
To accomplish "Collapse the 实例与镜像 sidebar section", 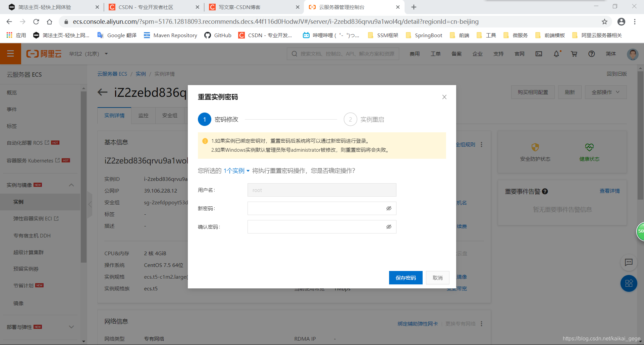I will click(x=71, y=185).
